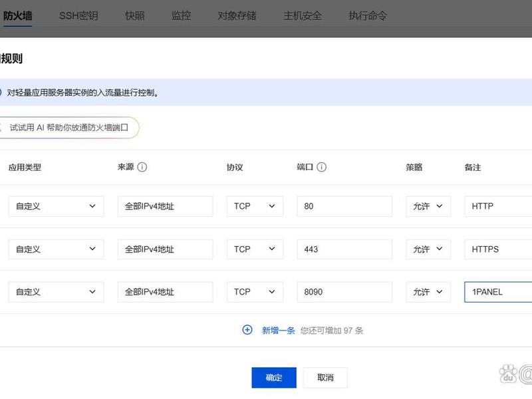The height and width of the screenshot is (399, 532).
Task: Click the remark field containing 1PANEL
Action: tap(498, 292)
